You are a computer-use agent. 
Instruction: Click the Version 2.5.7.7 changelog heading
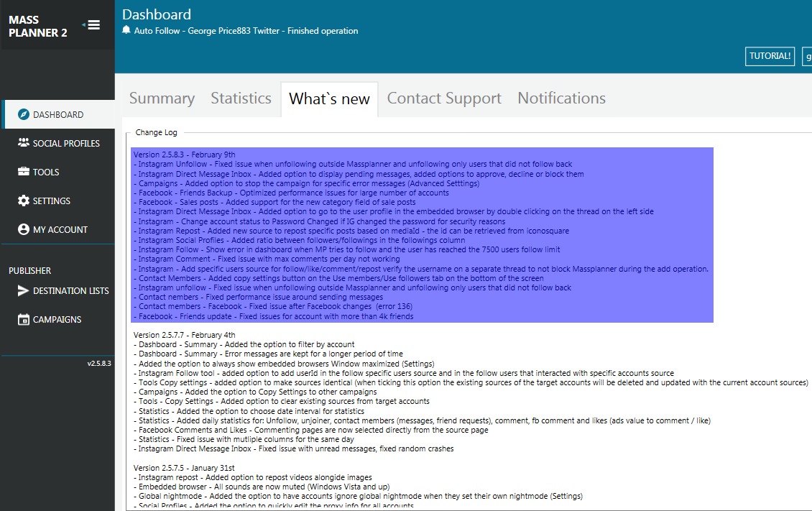click(184, 335)
